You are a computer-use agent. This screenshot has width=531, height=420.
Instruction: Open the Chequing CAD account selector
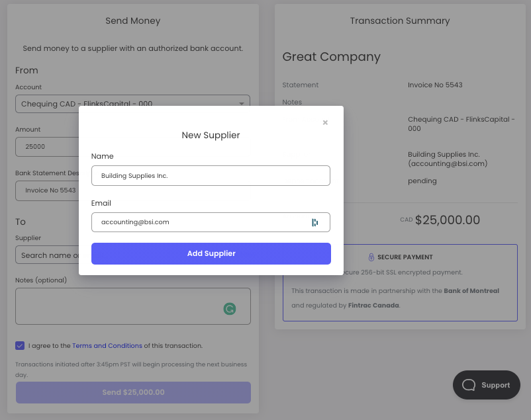[126, 104]
